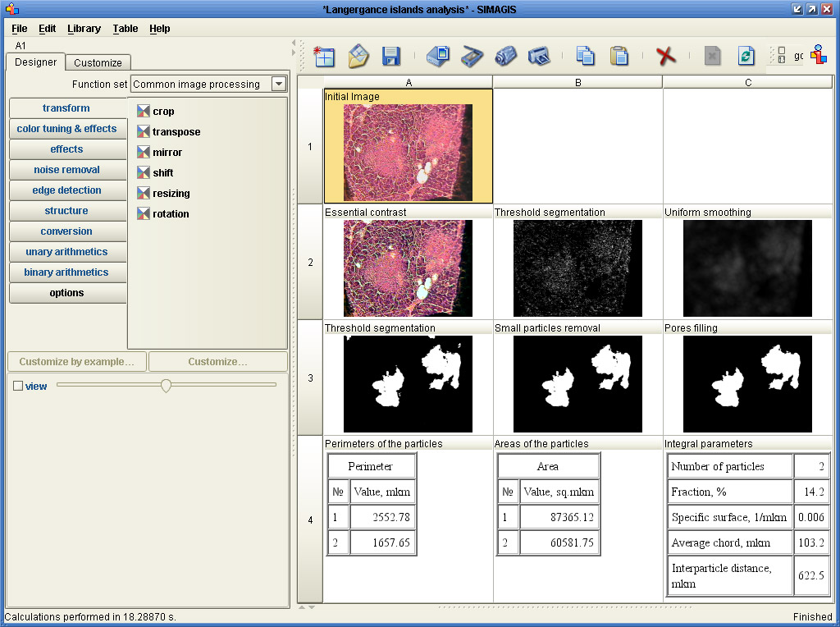Click the red X delete icon
The height and width of the screenshot is (627, 840).
(666, 56)
